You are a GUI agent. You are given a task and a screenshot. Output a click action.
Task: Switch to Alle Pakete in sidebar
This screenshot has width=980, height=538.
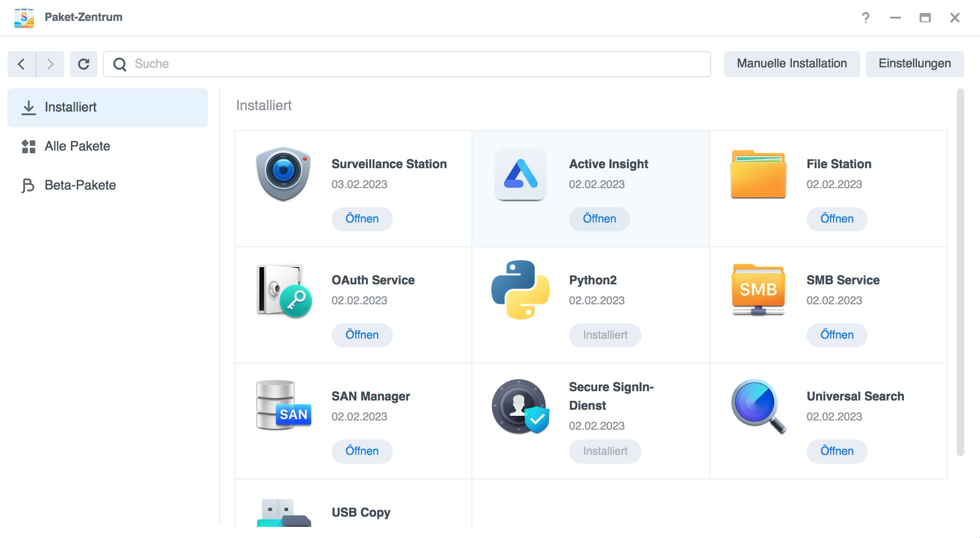pyautogui.click(x=77, y=146)
